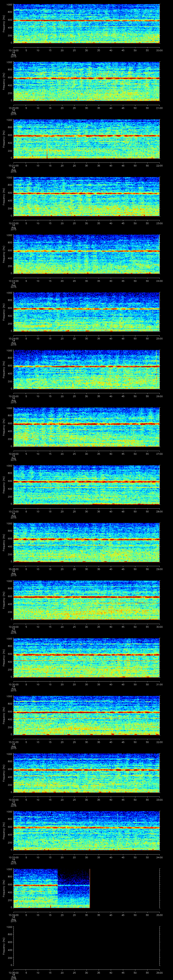Click the spectrogram panel starting at 10:20:00
Viewport: 173px width, 980px height.
pyautogui.click(x=86, y=81)
